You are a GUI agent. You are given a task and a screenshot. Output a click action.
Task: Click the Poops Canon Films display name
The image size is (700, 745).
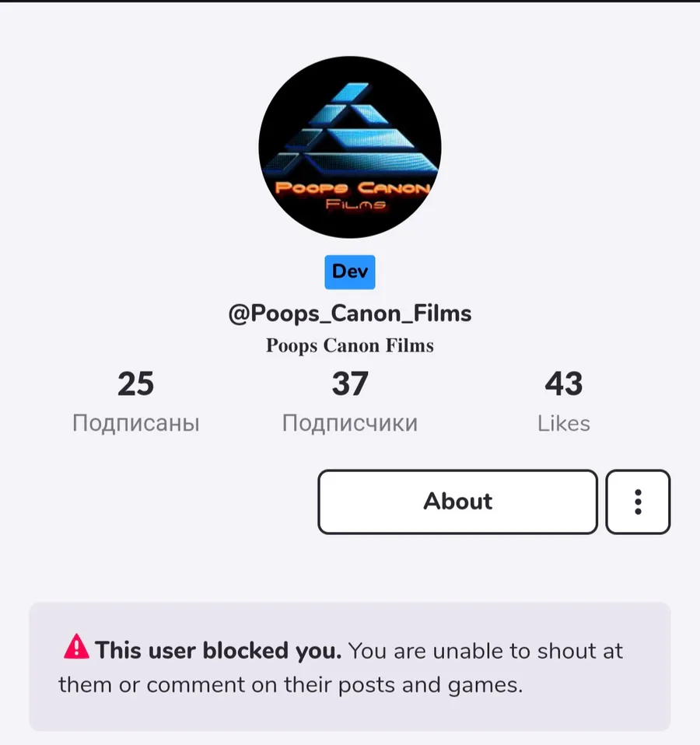(x=350, y=345)
